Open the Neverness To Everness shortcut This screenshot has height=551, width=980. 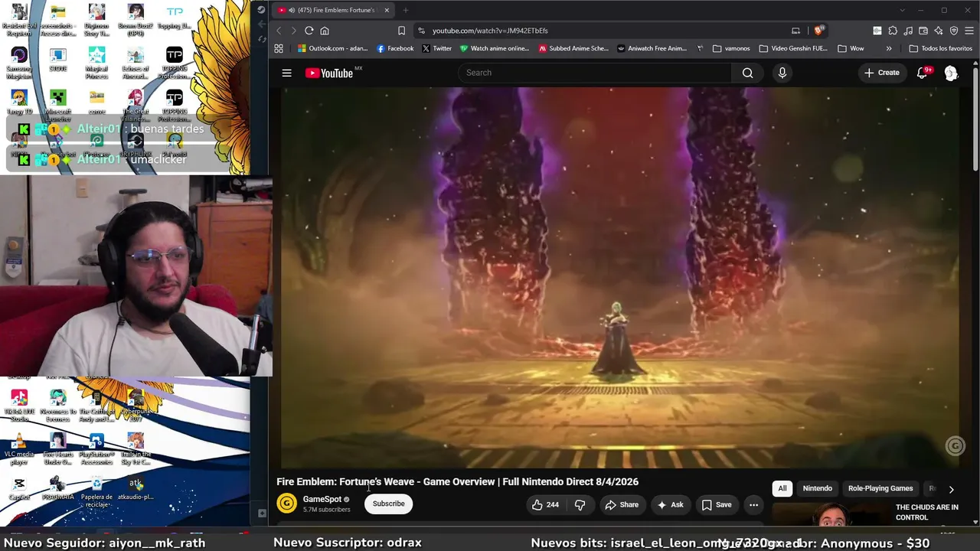[x=57, y=406]
